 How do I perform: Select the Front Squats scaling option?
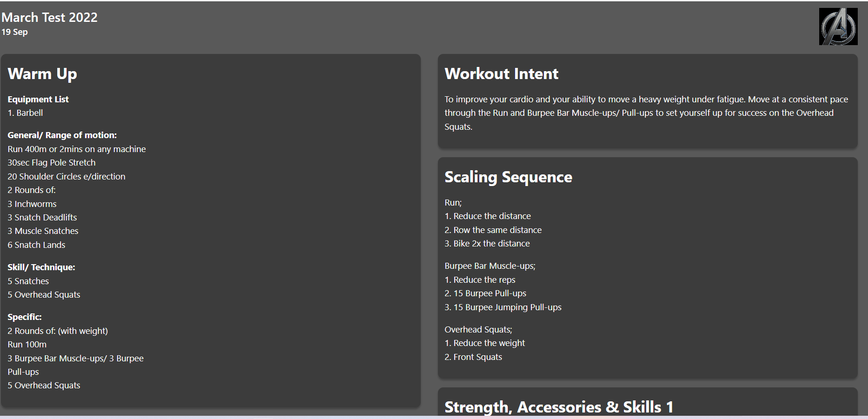pyautogui.click(x=473, y=357)
